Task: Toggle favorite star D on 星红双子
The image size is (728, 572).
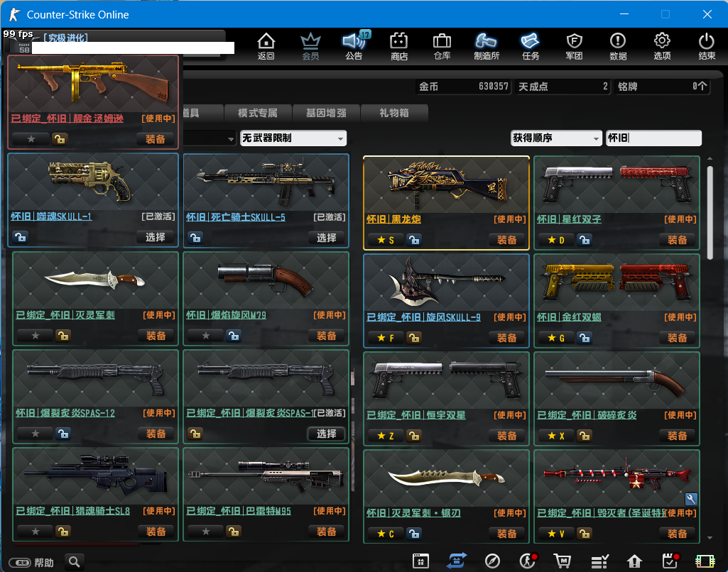Action: click(555, 240)
